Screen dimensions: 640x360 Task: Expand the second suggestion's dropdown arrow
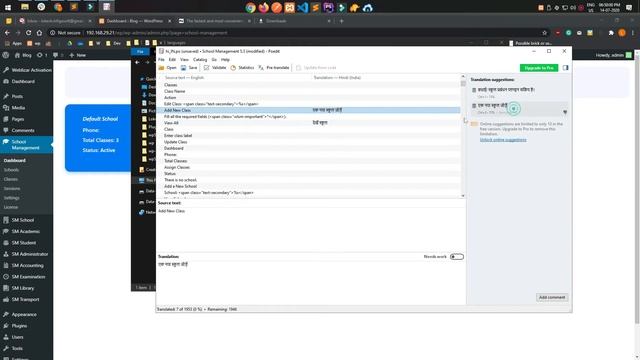(565, 112)
